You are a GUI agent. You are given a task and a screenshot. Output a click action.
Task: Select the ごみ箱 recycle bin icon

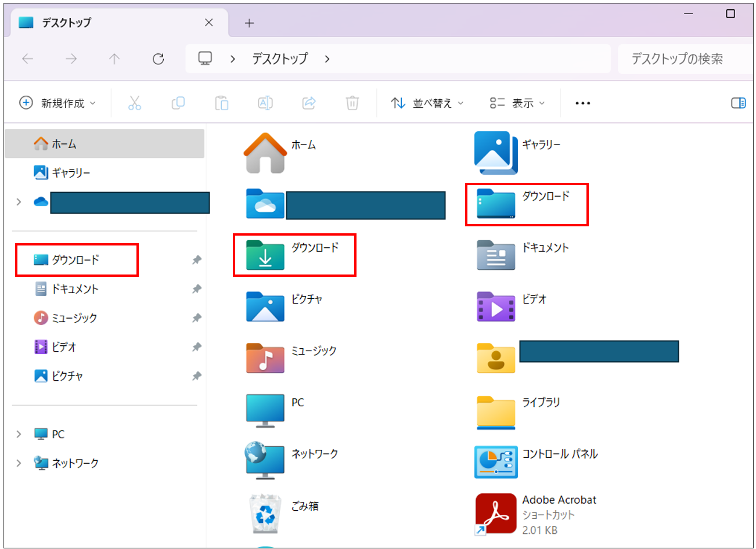click(265, 514)
